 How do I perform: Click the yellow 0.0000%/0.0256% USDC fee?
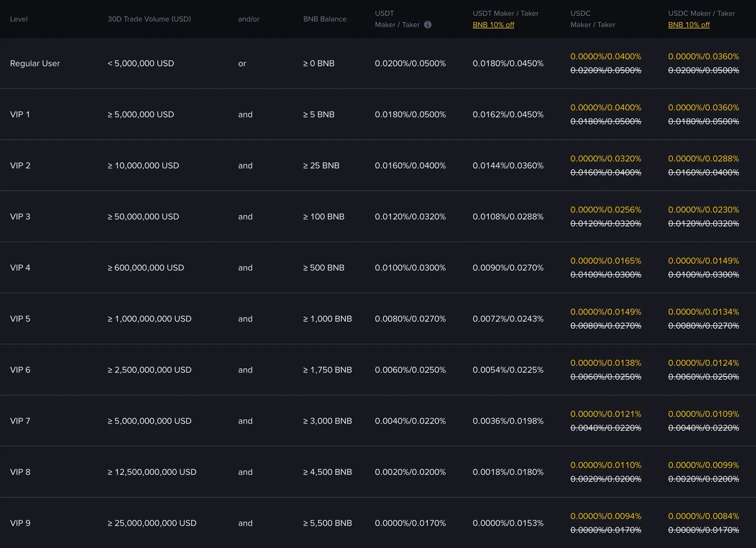click(x=606, y=210)
